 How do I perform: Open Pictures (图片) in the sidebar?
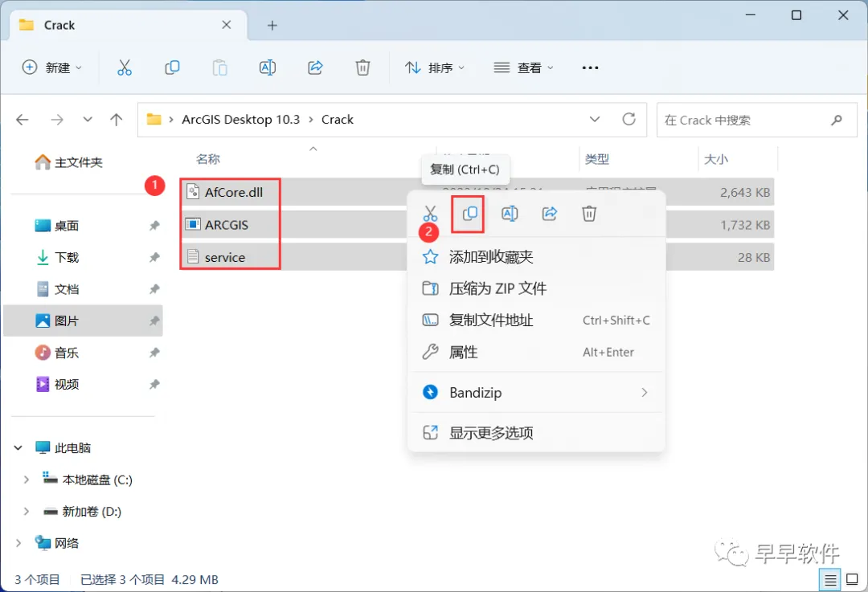pos(83,320)
